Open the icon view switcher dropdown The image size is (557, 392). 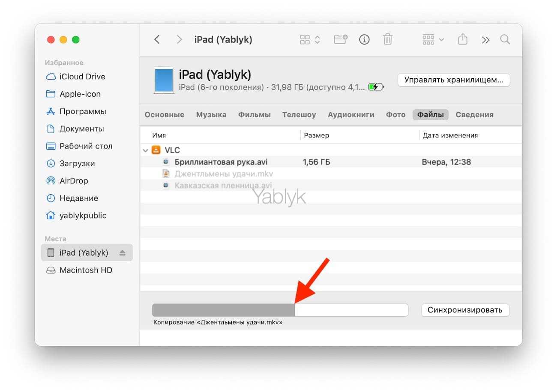point(310,40)
